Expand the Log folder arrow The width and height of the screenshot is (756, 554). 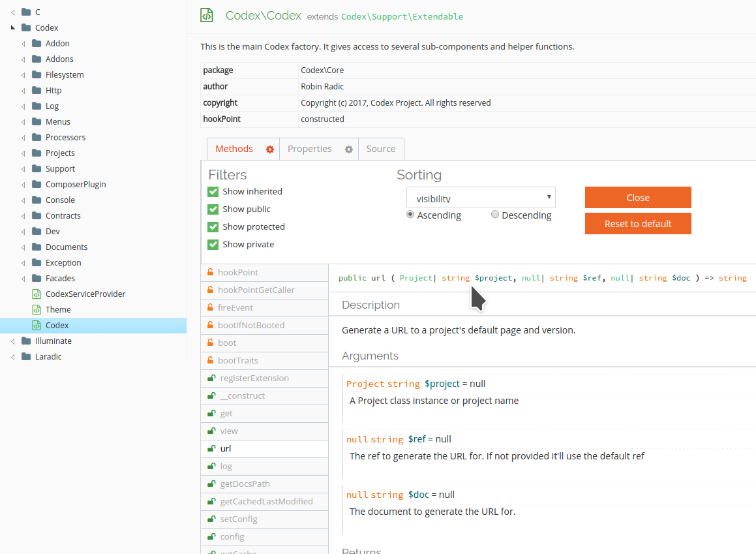23,106
